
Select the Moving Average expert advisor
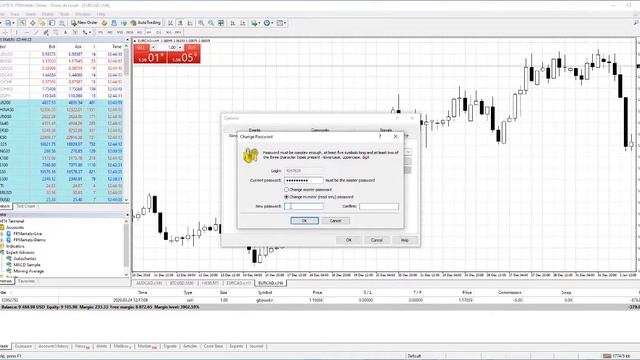pyautogui.click(x=29, y=271)
